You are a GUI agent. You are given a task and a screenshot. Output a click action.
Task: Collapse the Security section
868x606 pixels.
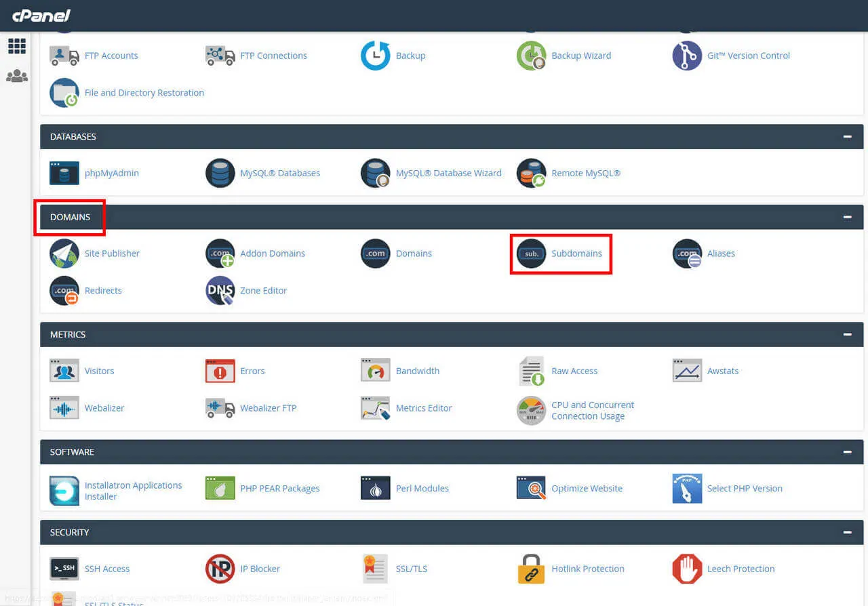pos(847,533)
